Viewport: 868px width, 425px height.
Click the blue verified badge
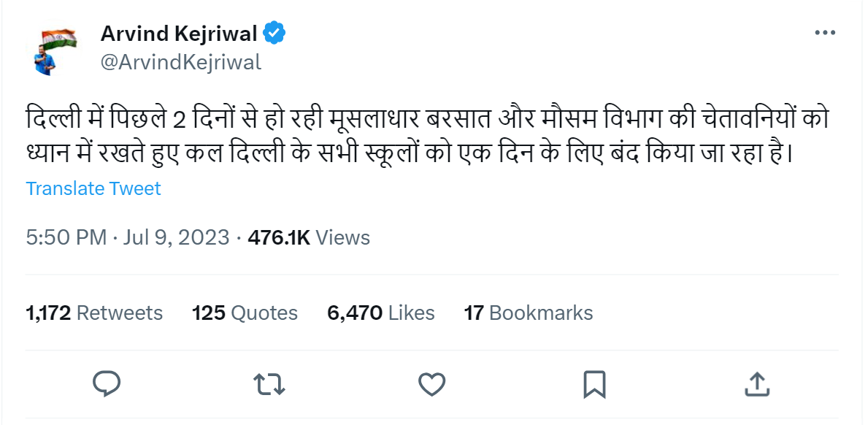point(274,33)
